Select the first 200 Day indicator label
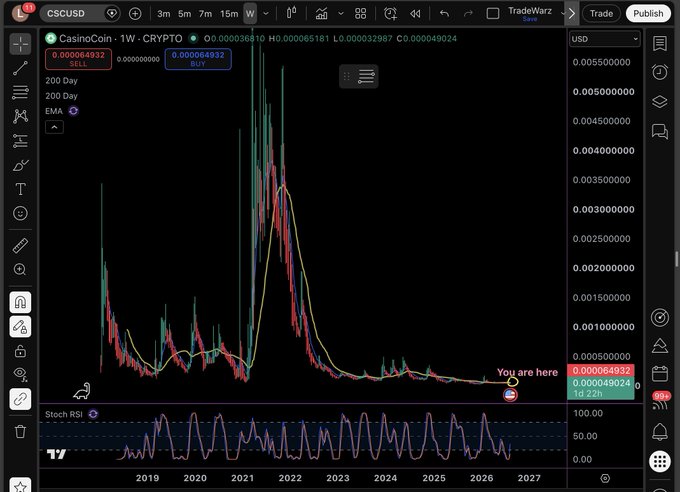This screenshot has width=680, height=492. (x=61, y=81)
